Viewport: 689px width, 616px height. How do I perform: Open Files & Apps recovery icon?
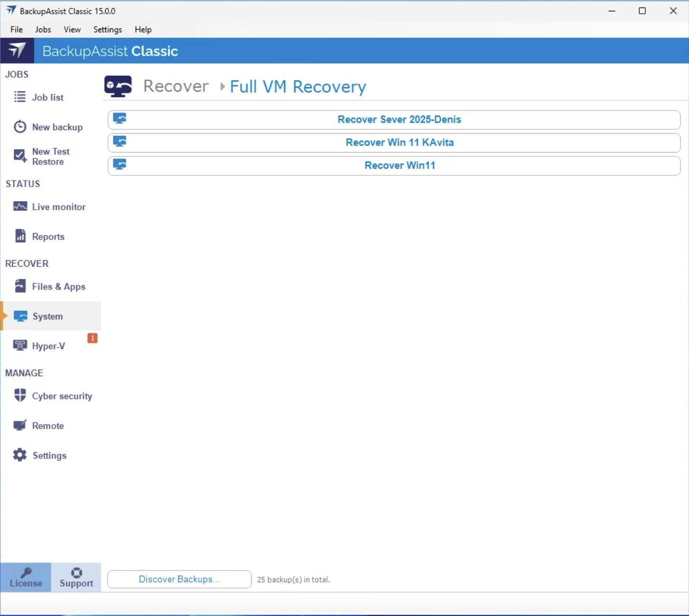[x=20, y=286]
